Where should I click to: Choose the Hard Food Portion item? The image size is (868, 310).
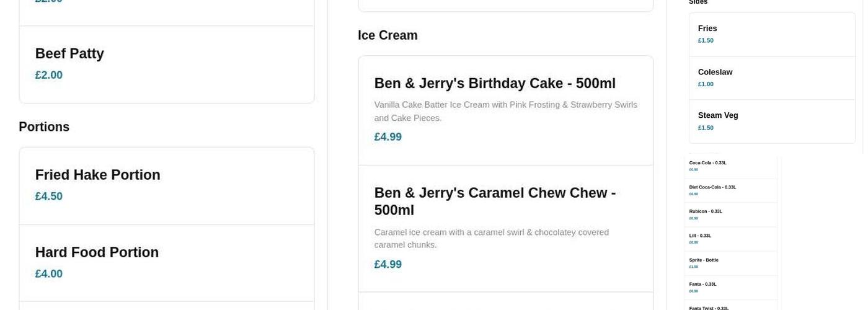coord(166,263)
